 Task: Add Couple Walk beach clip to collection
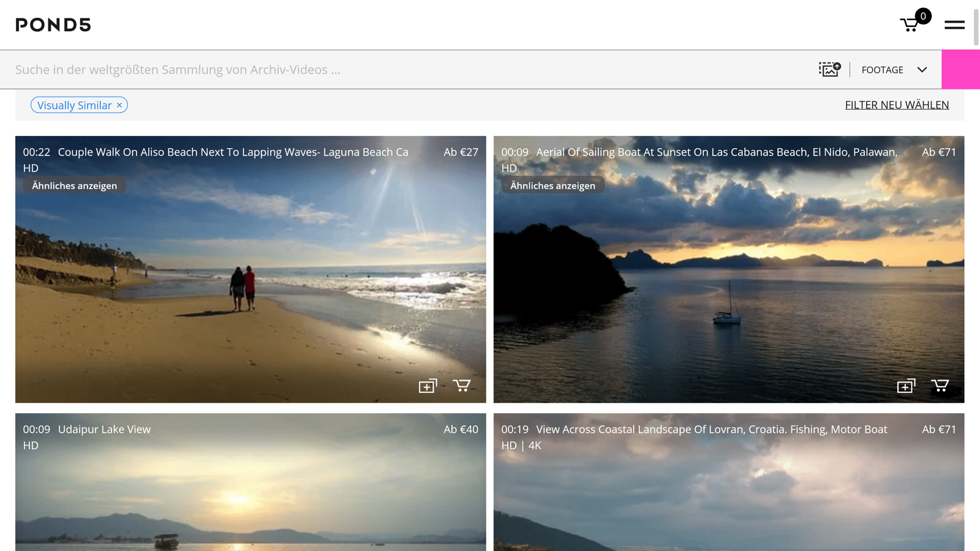point(428,386)
